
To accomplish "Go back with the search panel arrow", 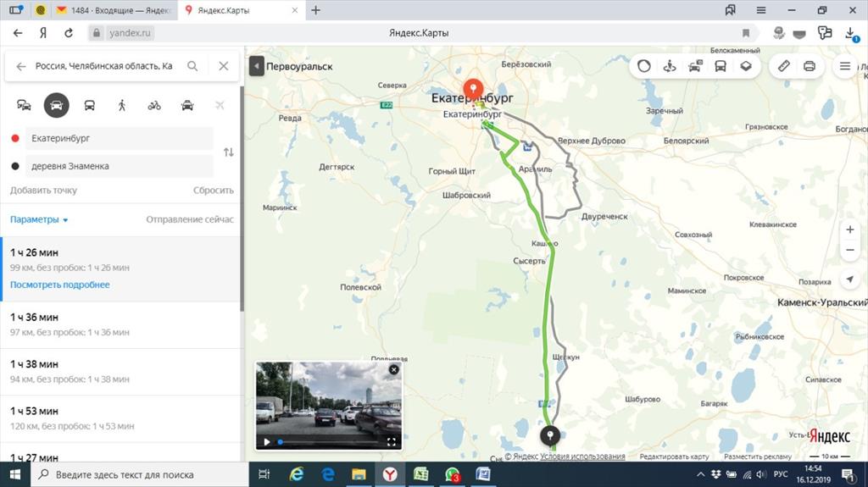I will coord(21,66).
